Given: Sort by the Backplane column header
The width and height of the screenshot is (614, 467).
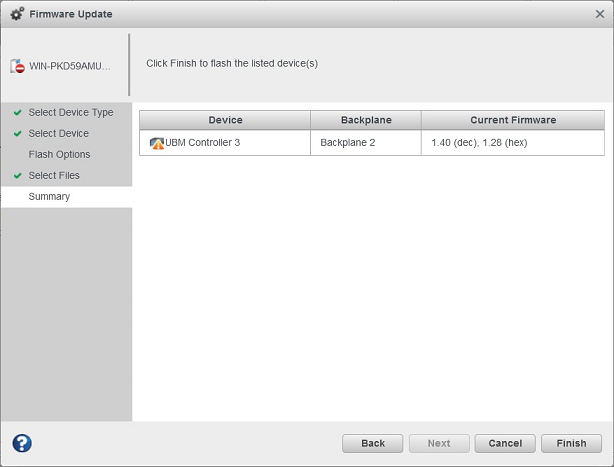Looking at the screenshot, I should click(x=366, y=120).
